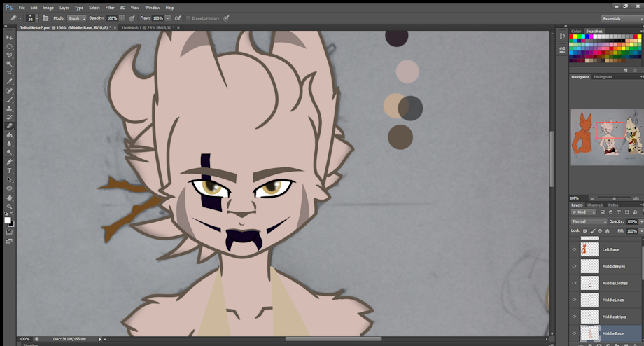Open the Filter menu

coord(110,8)
